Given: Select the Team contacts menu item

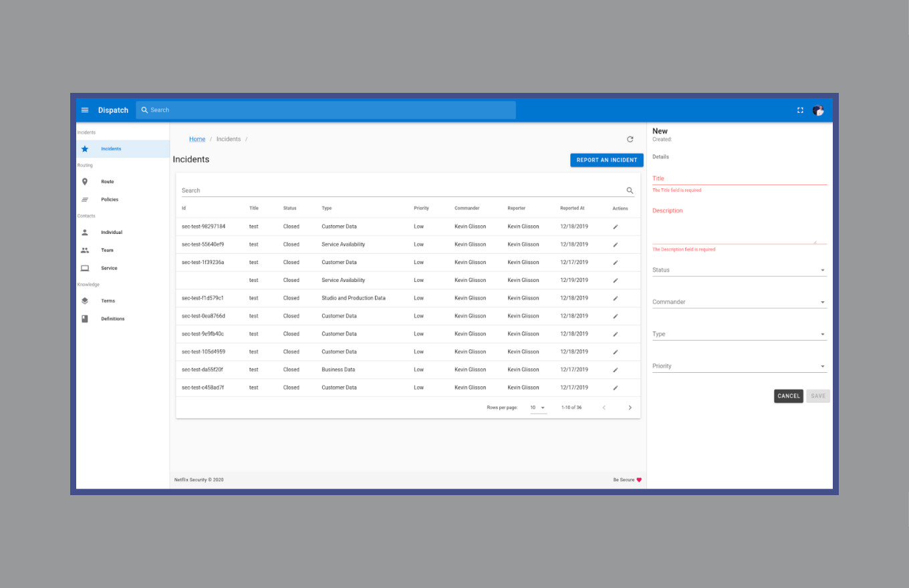Looking at the screenshot, I should pos(107,251).
